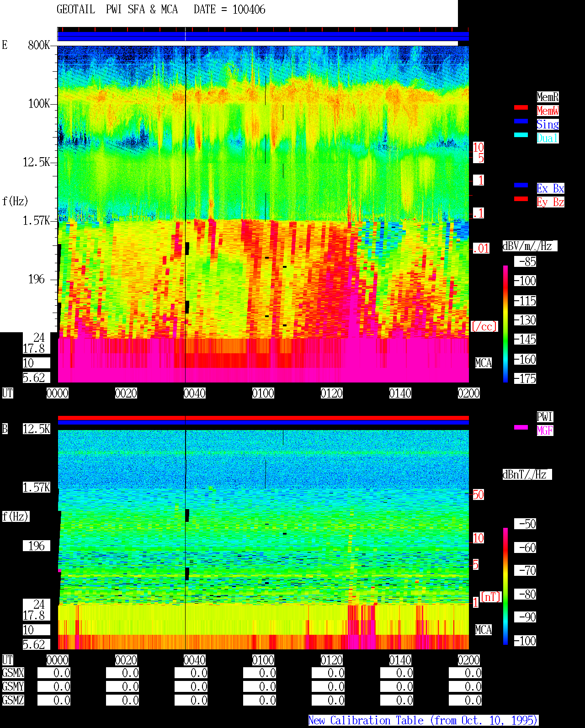Click the red MemW legend swatch

(521, 107)
